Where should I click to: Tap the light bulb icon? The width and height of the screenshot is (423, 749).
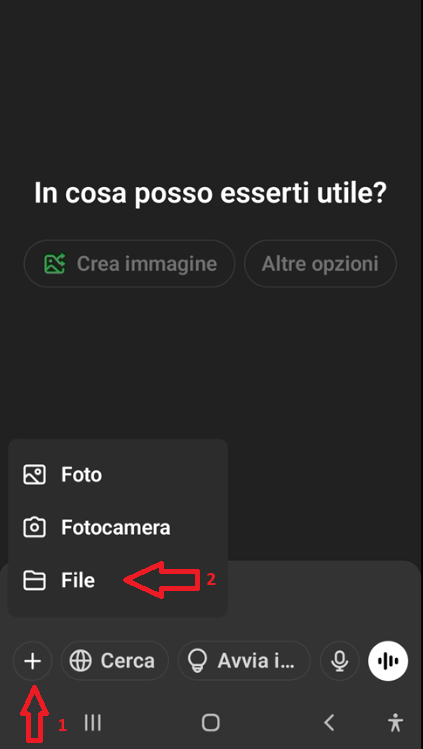point(197,661)
